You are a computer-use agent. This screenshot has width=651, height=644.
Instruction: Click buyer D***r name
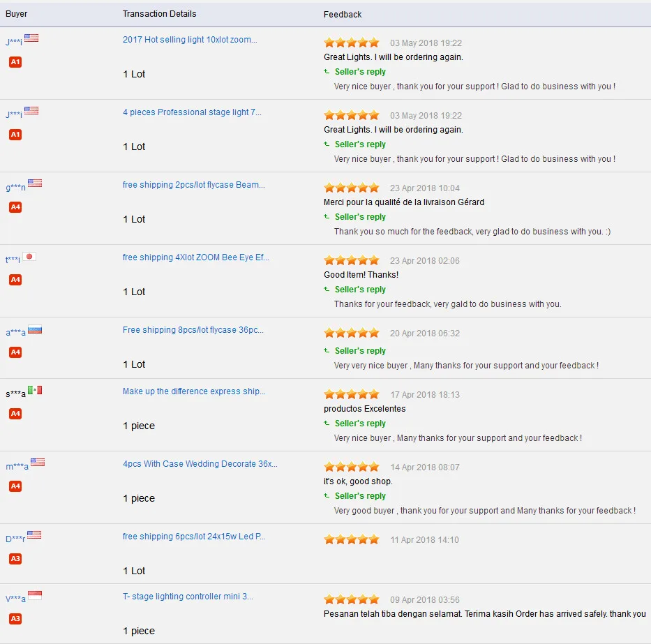click(15, 539)
